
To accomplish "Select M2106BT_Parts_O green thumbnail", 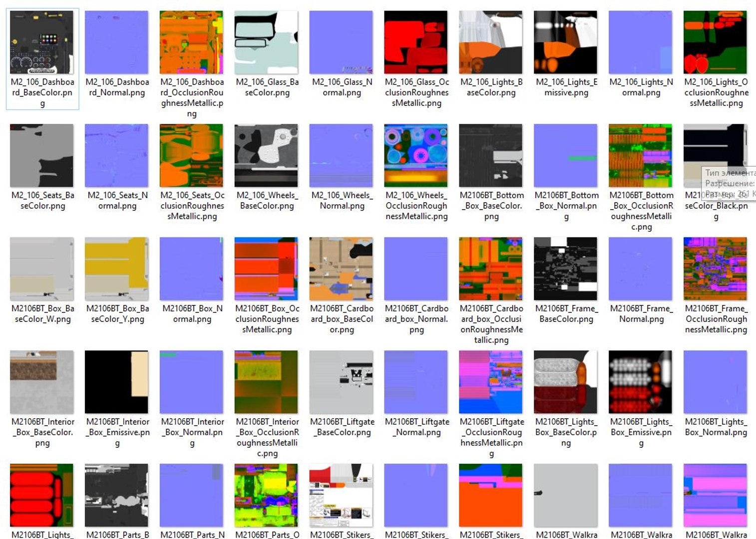I will pyautogui.click(x=267, y=496).
